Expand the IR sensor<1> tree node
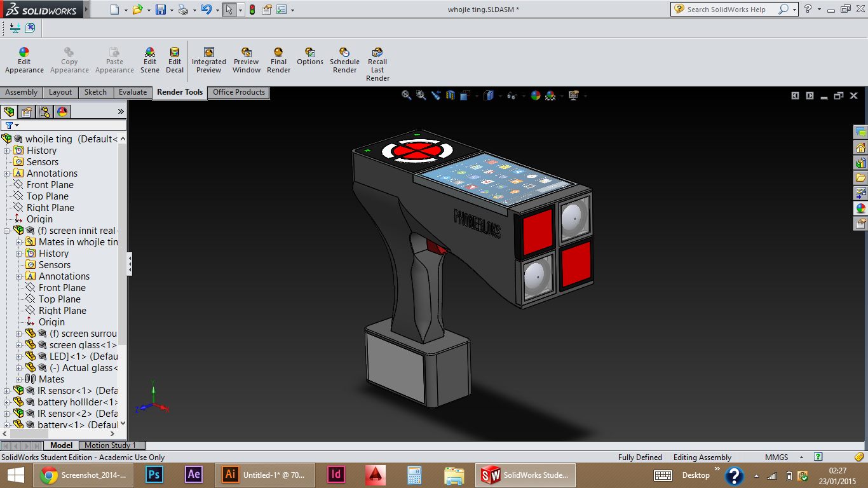Viewport: 868px width, 488px height. [7, 391]
